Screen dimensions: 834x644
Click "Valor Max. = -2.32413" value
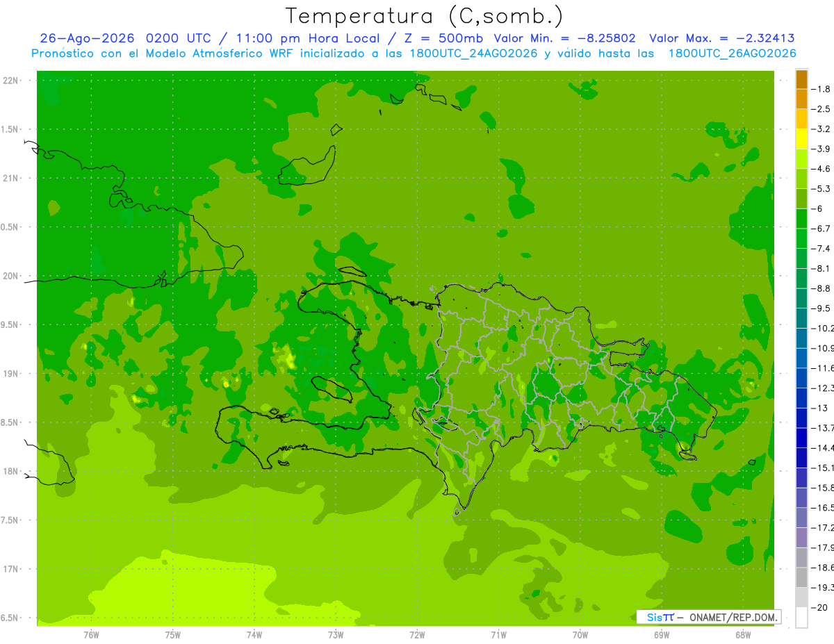(x=722, y=39)
